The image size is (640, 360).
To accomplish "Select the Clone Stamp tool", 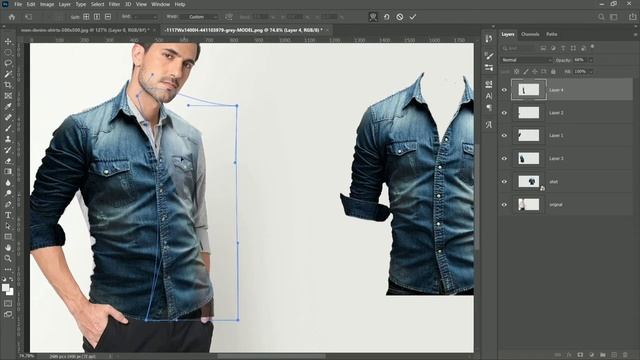I will click(x=8, y=139).
